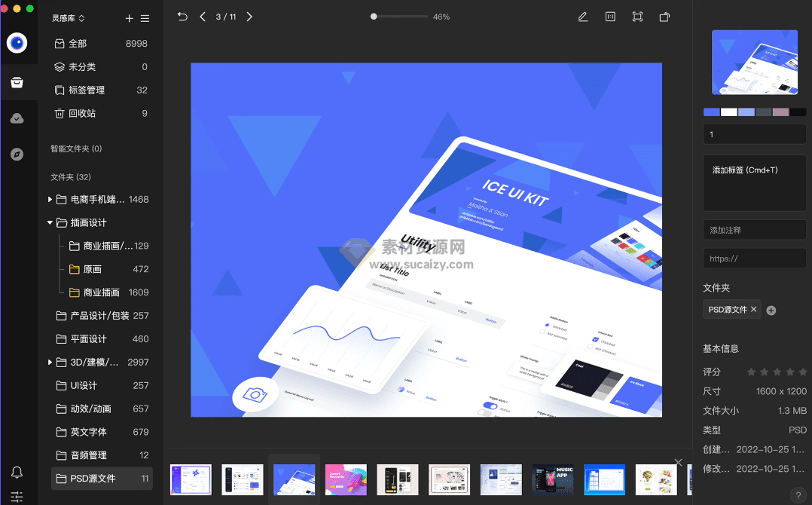Click the fit-to-screen icon in toolbar
This screenshot has width=812, height=505.
[x=637, y=17]
